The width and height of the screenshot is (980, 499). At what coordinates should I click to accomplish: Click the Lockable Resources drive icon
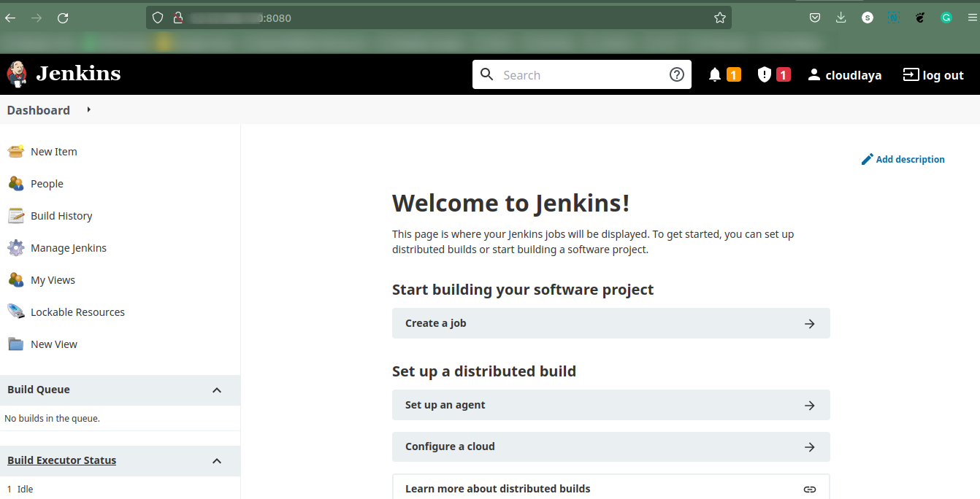(16, 312)
